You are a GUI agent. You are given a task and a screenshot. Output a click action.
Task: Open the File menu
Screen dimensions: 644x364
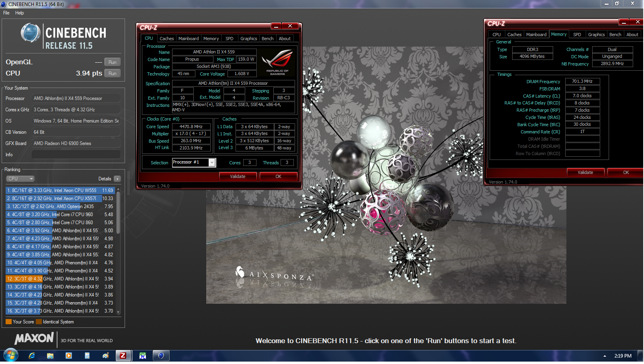(6, 13)
